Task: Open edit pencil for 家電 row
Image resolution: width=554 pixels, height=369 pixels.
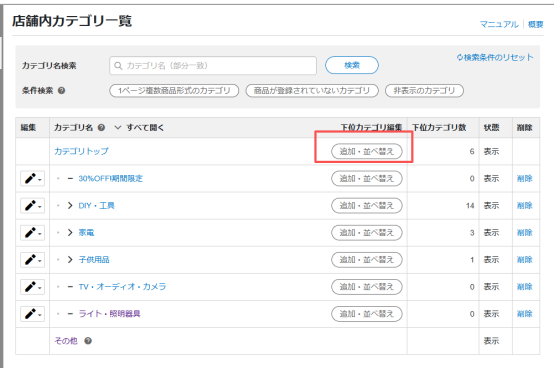Action: (x=33, y=233)
